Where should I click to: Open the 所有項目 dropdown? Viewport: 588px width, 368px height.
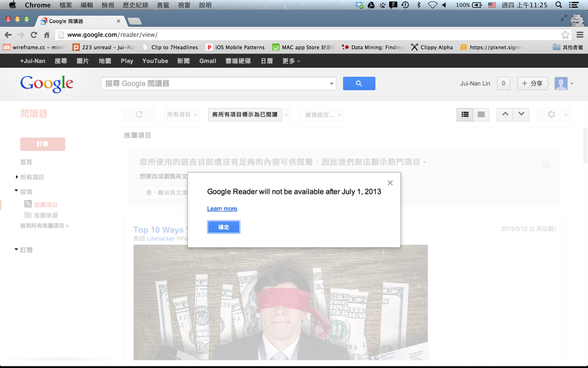coord(181,114)
